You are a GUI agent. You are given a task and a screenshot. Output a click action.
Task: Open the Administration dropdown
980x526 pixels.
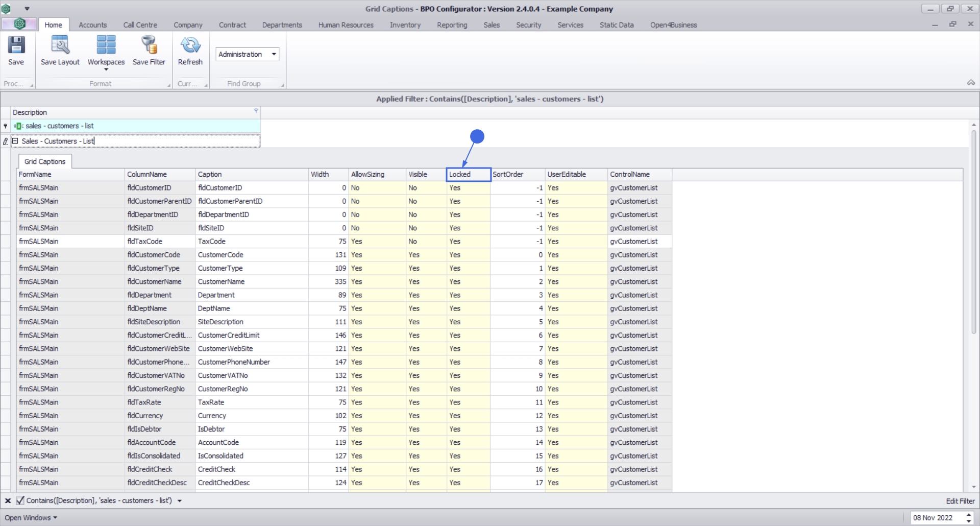click(x=274, y=54)
